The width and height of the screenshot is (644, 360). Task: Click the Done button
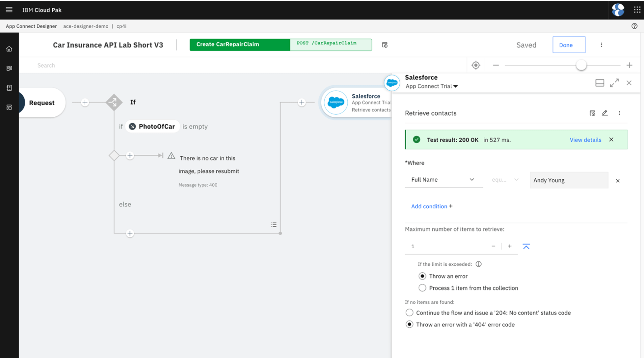(x=569, y=45)
